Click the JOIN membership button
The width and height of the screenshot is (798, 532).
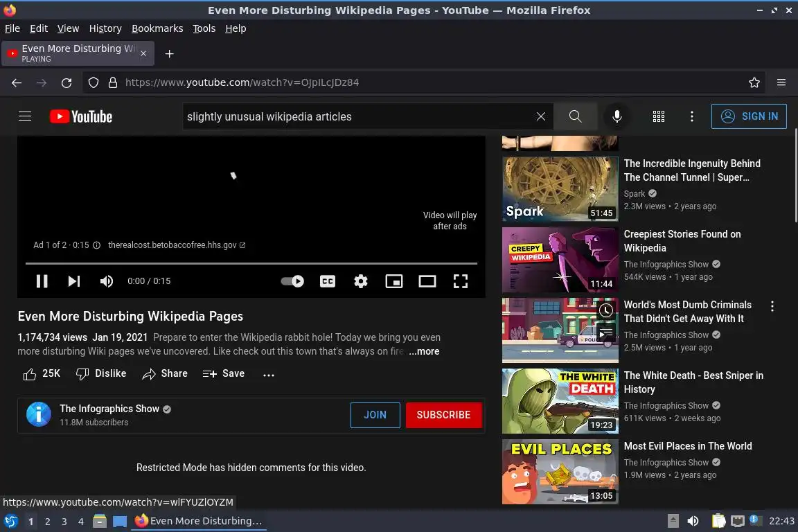tap(375, 415)
